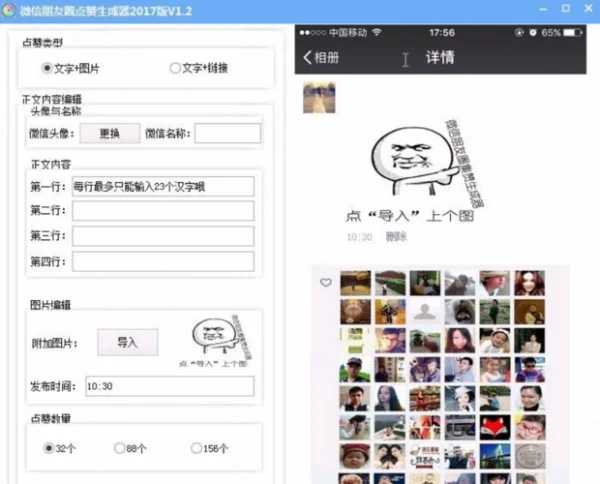Image resolution: width=600 pixels, height=484 pixels.
Task: Close the generator window
Action: pos(589,8)
